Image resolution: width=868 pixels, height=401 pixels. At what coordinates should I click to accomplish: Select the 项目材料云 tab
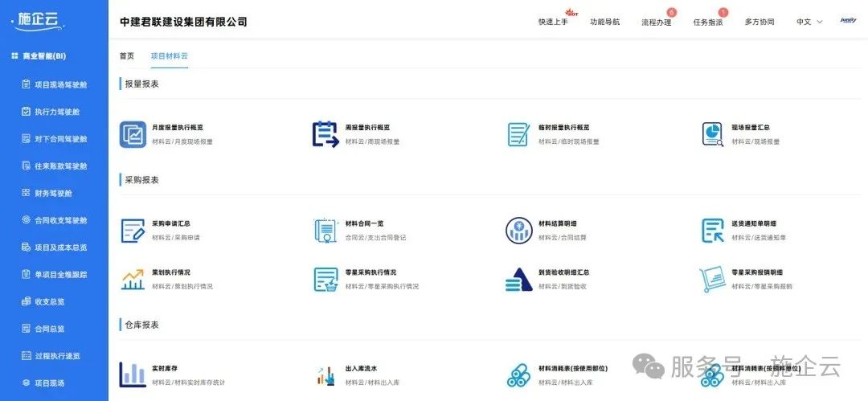pyautogui.click(x=169, y=56)
